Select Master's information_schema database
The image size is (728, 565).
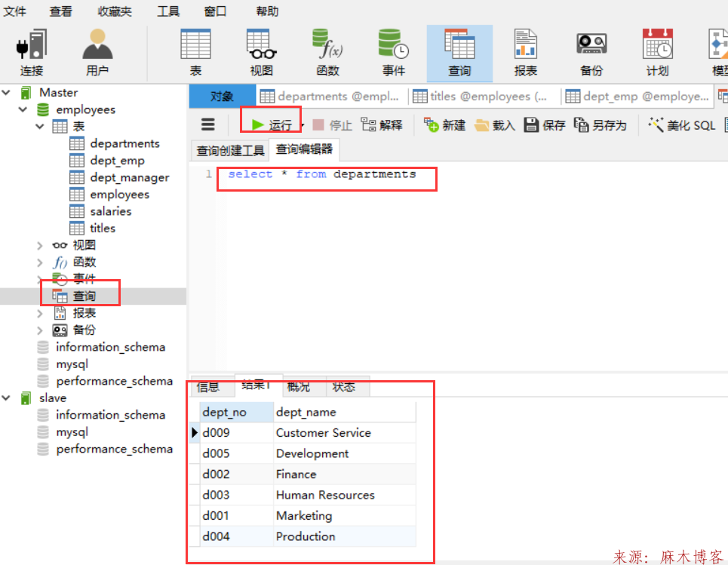click(x=110, y=347)
